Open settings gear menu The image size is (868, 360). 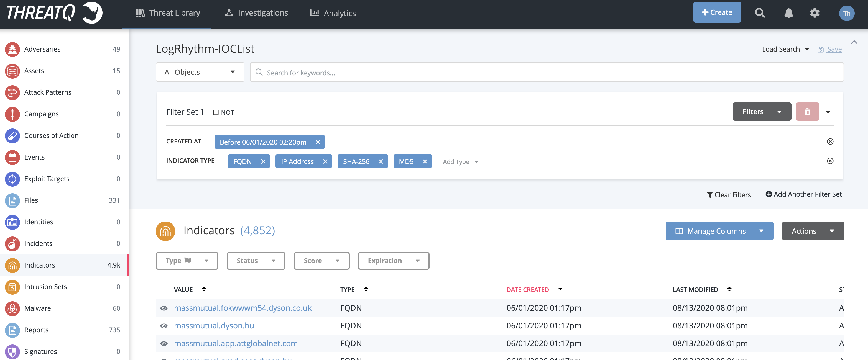(x=815, y=13)
